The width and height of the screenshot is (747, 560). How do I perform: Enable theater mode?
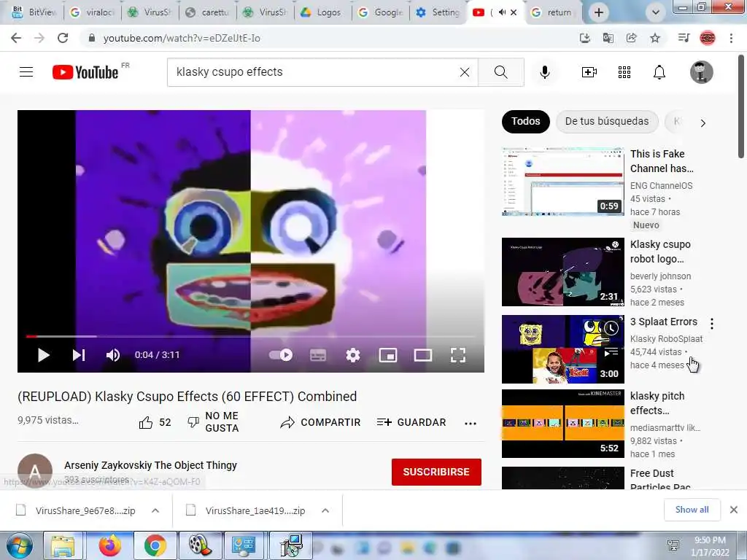coord(423,355)
